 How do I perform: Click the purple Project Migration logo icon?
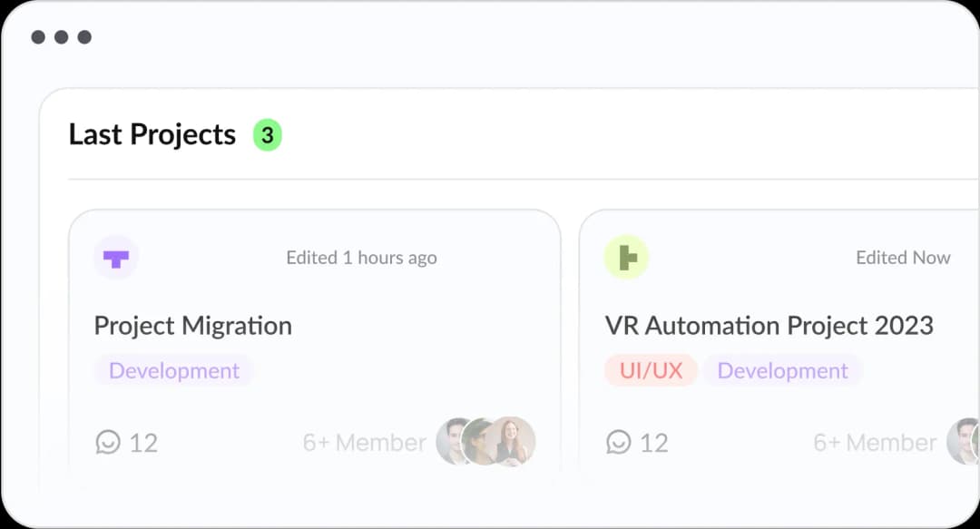115,258
